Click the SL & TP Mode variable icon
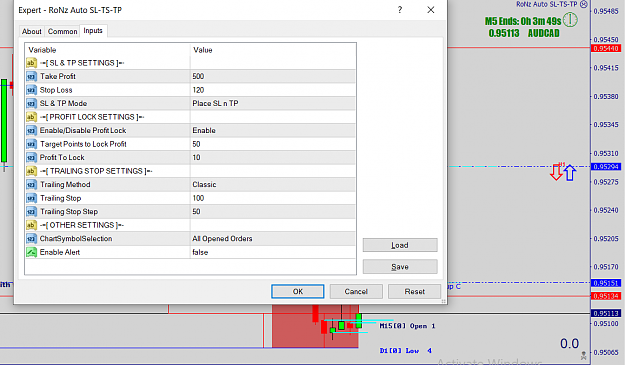The width and height of the screenshot is (625, 365). pyautogui.click(x=31, y=104)
